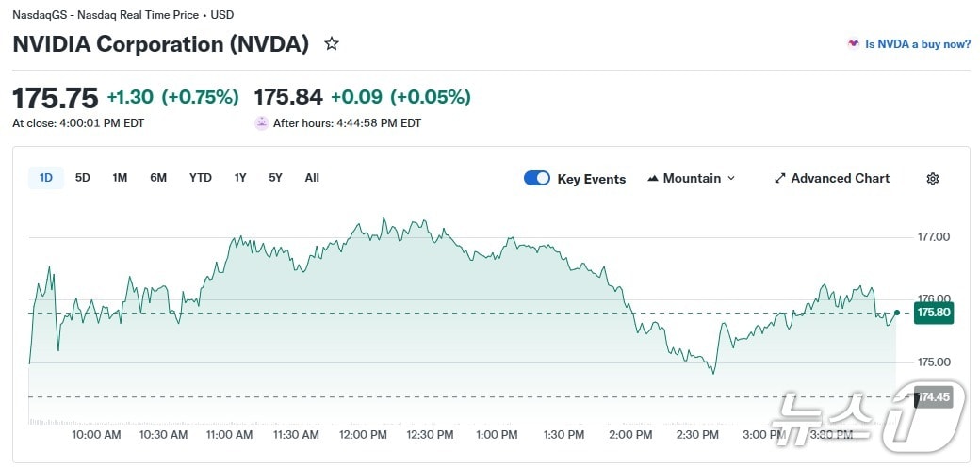Screen dimensions: 980x467
Task: Click the 174.45 previous close marker
Action: pos(933,397)
